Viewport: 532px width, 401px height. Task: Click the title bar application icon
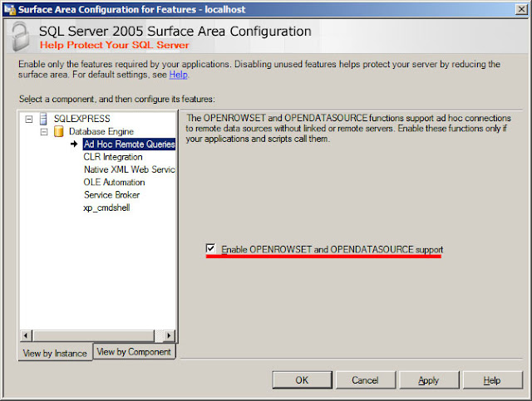tap(10, 9)
